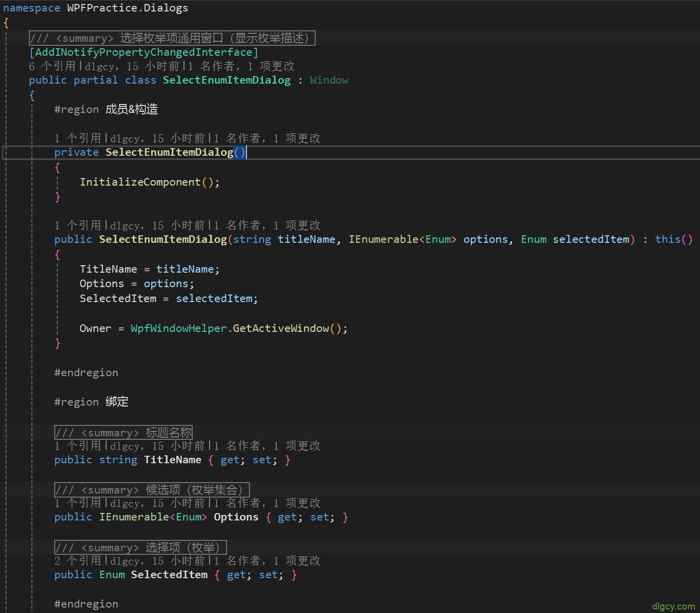This screenshot has width=700, height=613.
Task: Click 'dlgcy, 15 小时前' above the class declaration
Action: [132, 66]
